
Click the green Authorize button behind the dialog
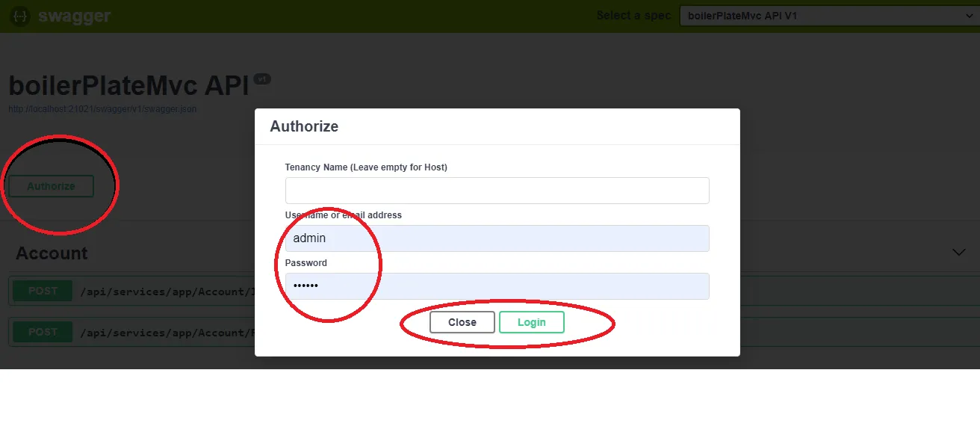pos(51,186)
